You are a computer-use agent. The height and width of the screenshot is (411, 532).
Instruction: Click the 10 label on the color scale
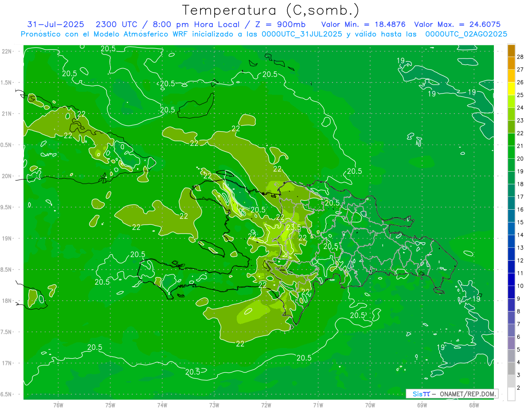coord(520,286)
